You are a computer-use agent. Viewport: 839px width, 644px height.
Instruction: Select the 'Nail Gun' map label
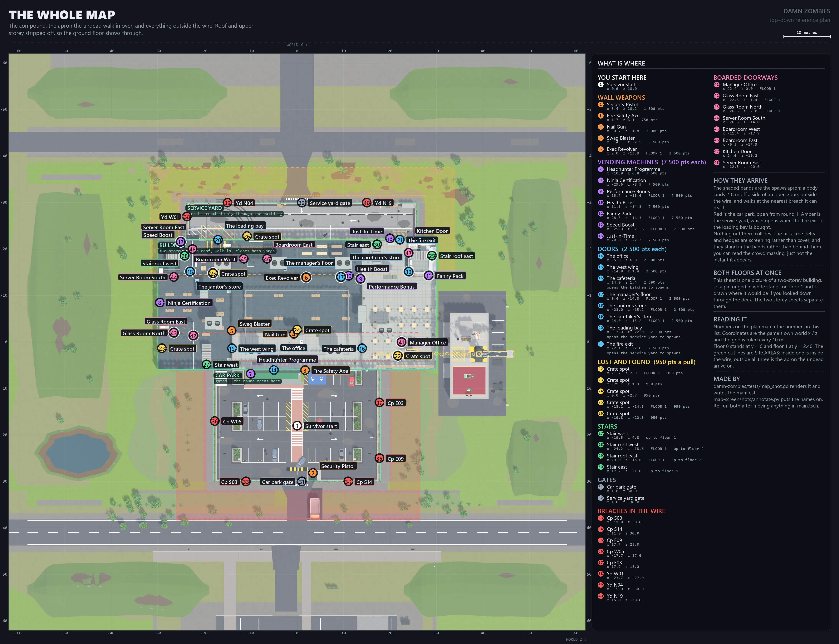pos(275,334)
